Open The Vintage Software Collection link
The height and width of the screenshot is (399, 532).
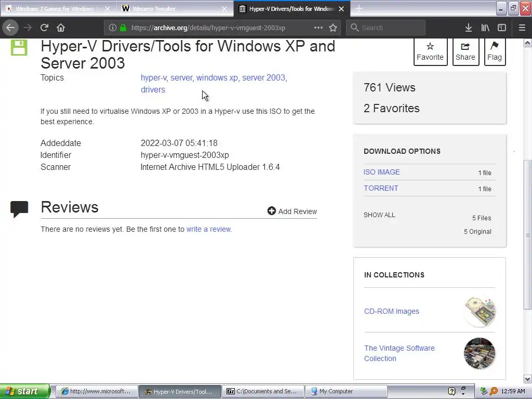[400, 353]
